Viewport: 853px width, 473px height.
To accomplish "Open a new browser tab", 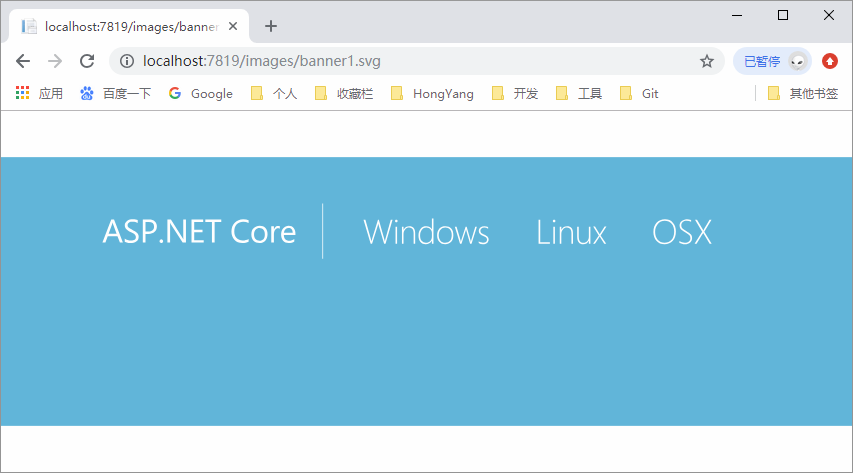I will tap(270, 26).
